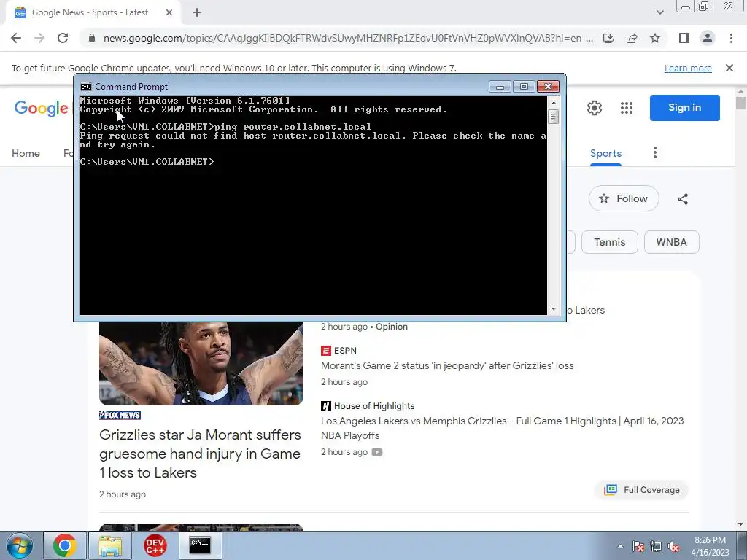Open the Google apps grid
The height and width of the screenshot is (560, 747).
pos(627,108)
